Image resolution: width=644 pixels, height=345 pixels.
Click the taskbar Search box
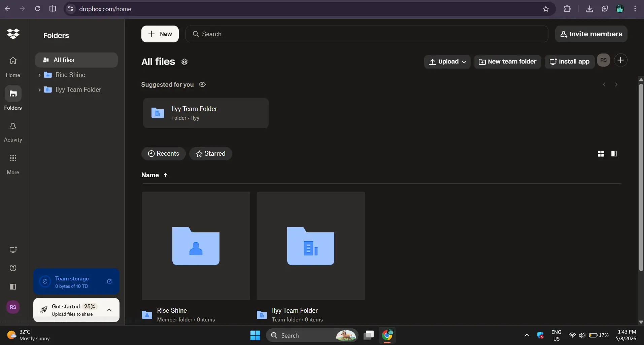tap(312, 335)
